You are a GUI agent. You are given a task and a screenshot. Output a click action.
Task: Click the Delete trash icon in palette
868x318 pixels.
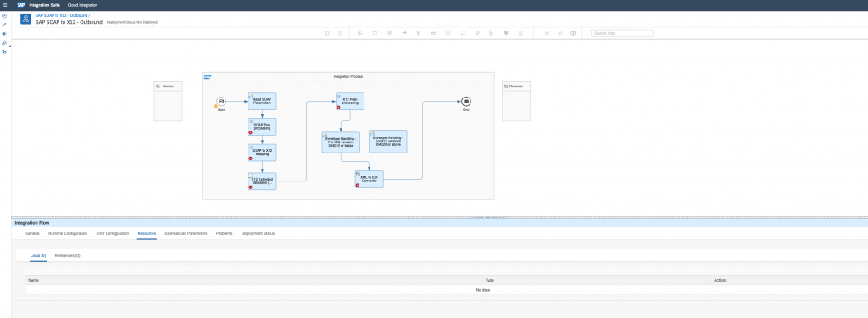coord(419,33)
